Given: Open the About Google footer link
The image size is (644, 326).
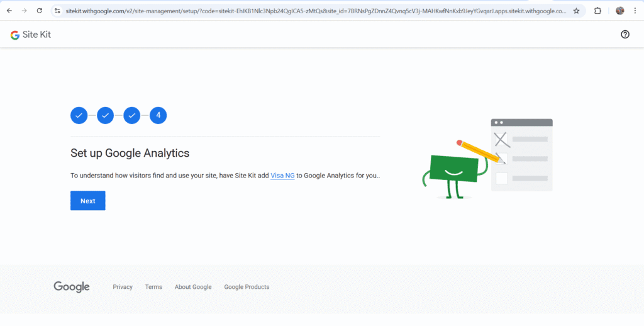Looking at the screenshot, I should click(x=193, y=287).
